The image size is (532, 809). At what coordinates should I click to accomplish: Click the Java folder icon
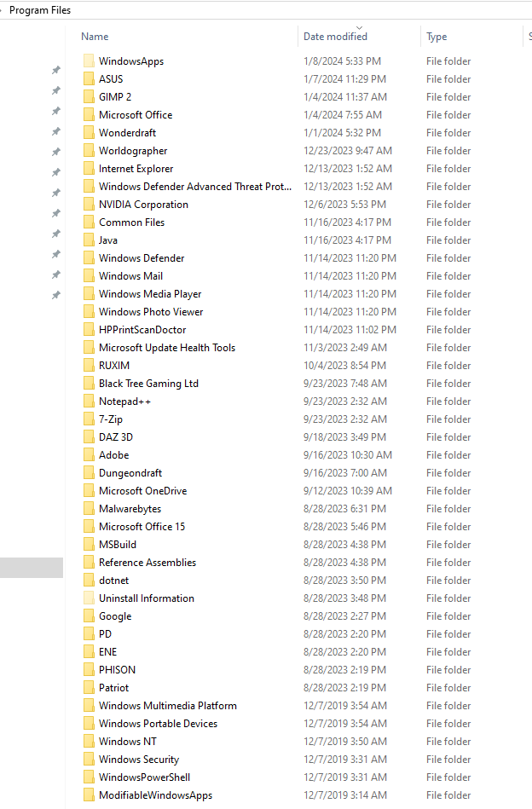click(x=89, y=240)
